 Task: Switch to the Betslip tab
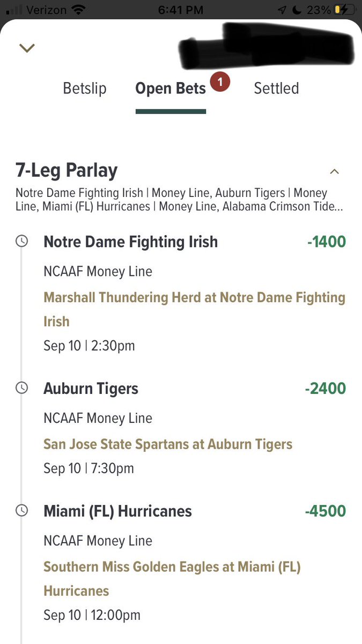[x=85, y=88]
